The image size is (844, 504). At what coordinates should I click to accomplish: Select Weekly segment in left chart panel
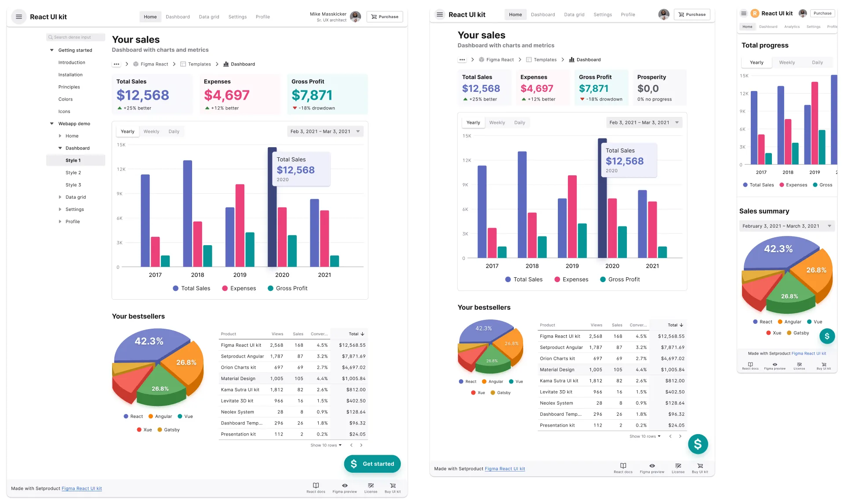point(151,131)
